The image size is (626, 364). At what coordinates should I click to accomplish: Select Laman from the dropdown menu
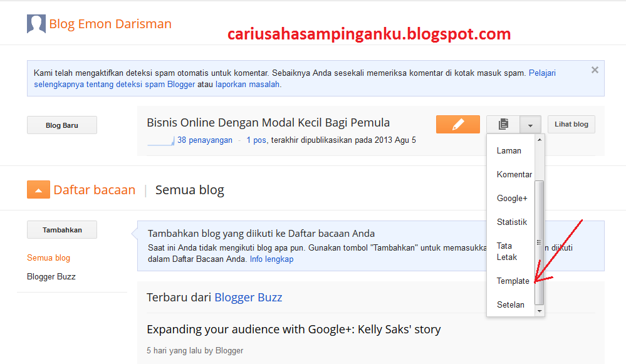click(x=509, y=151)
